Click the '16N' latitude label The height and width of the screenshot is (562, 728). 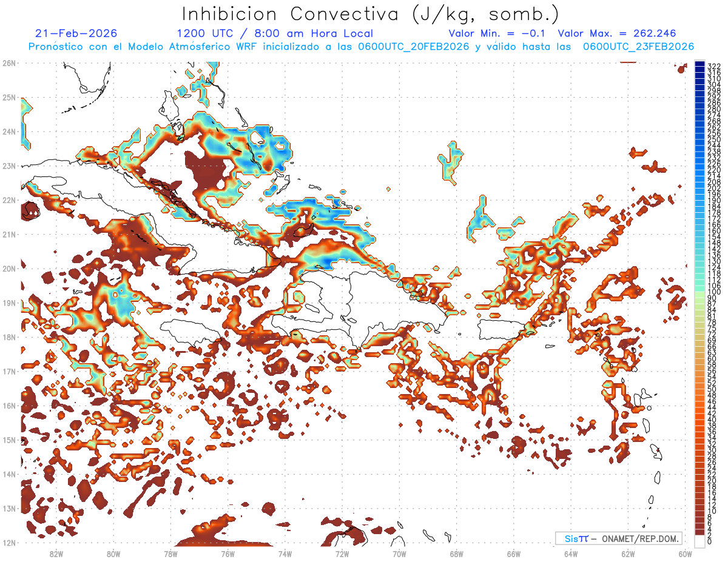pyautogui.click(x=8, y=406)
